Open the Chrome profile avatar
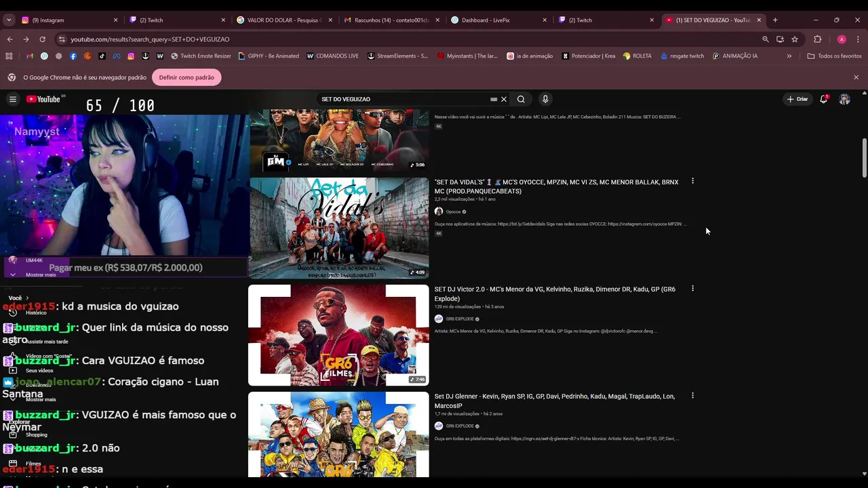The image size is (868, 488). tap(842, 39)
